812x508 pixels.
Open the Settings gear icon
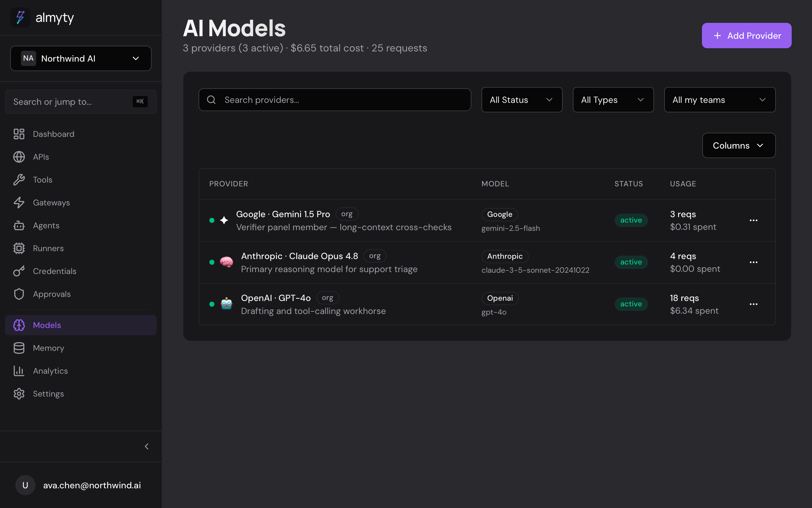pyautogui.click(x=19, y=394)
